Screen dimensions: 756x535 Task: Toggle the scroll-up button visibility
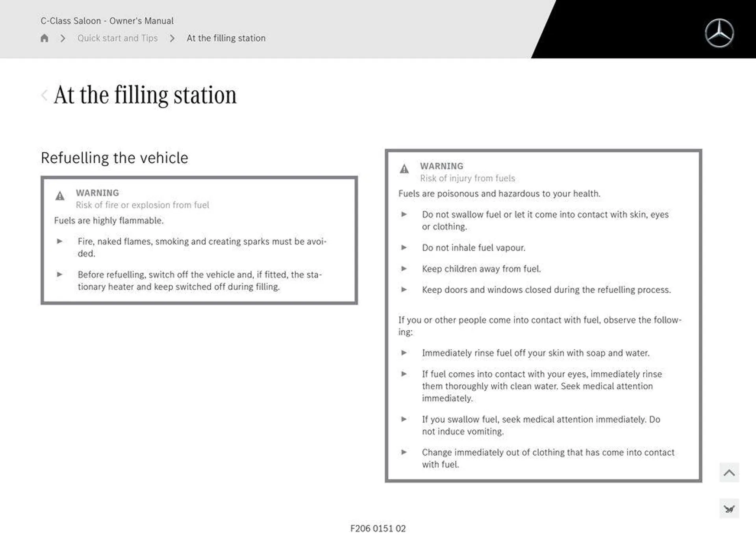click(730, 472)
